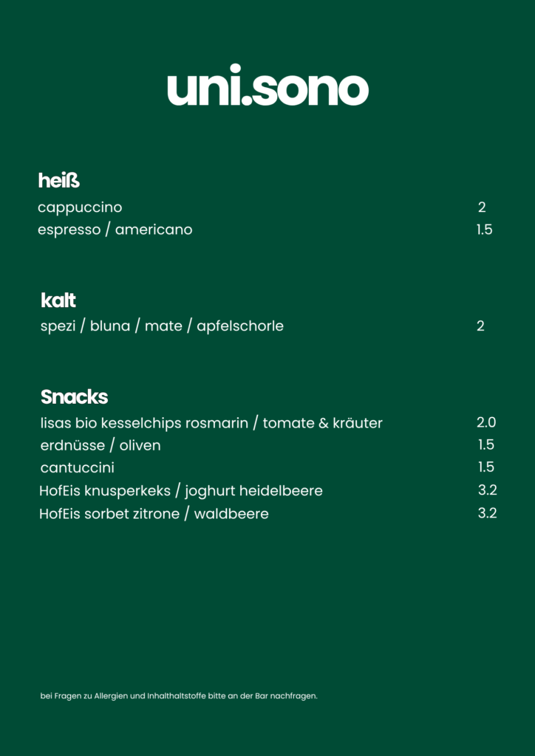Click the price next to cappuccino

482,207
